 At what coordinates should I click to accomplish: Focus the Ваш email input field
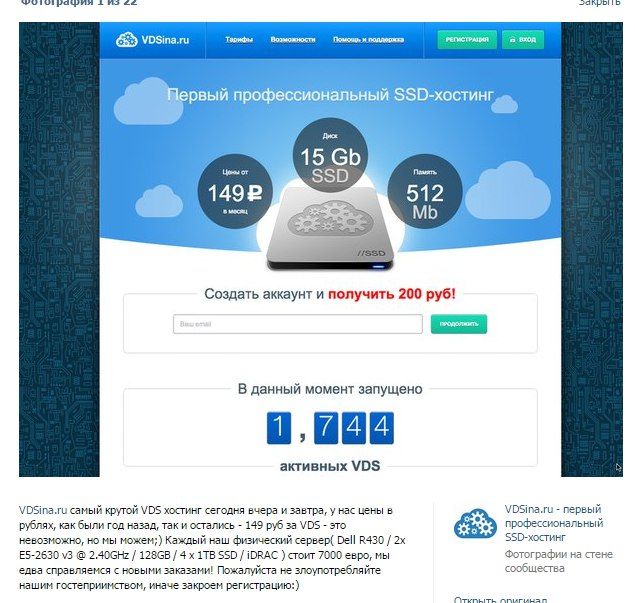click(298, 324)
